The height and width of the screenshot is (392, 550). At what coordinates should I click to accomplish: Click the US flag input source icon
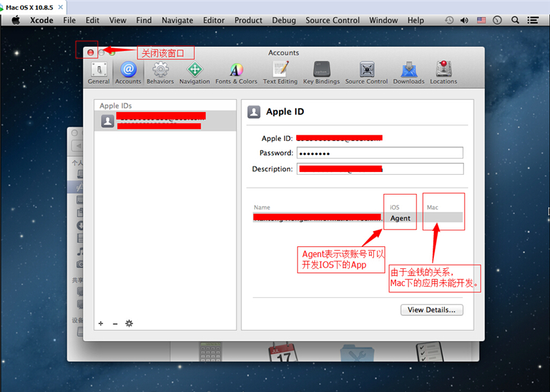pos(481,21)
